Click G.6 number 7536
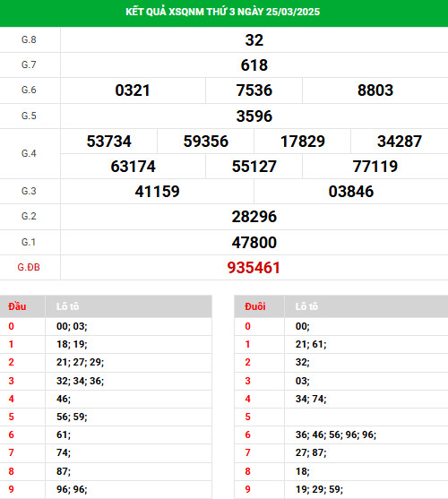This screenshot has width=448, height=499. coord(254,90)
